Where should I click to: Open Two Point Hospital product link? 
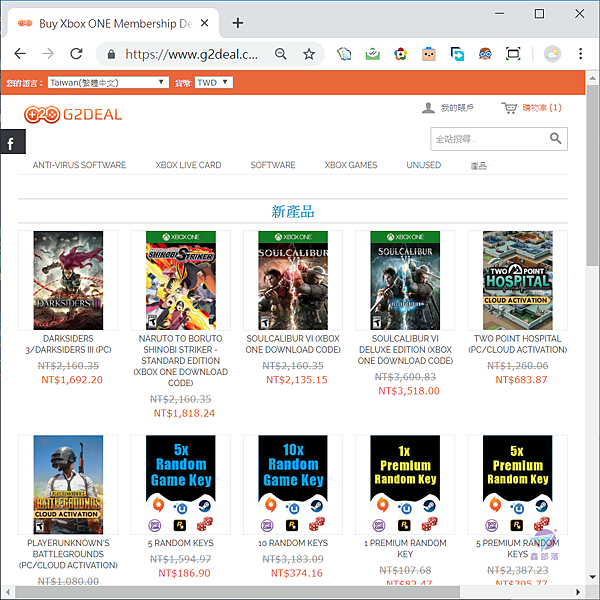[517, 344]
